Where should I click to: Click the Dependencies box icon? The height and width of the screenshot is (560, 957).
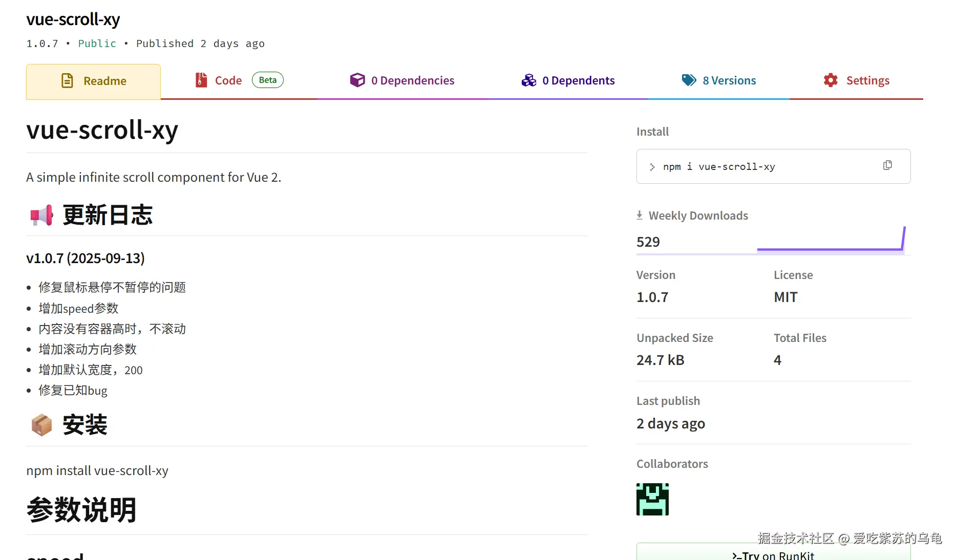coord(357,80)
